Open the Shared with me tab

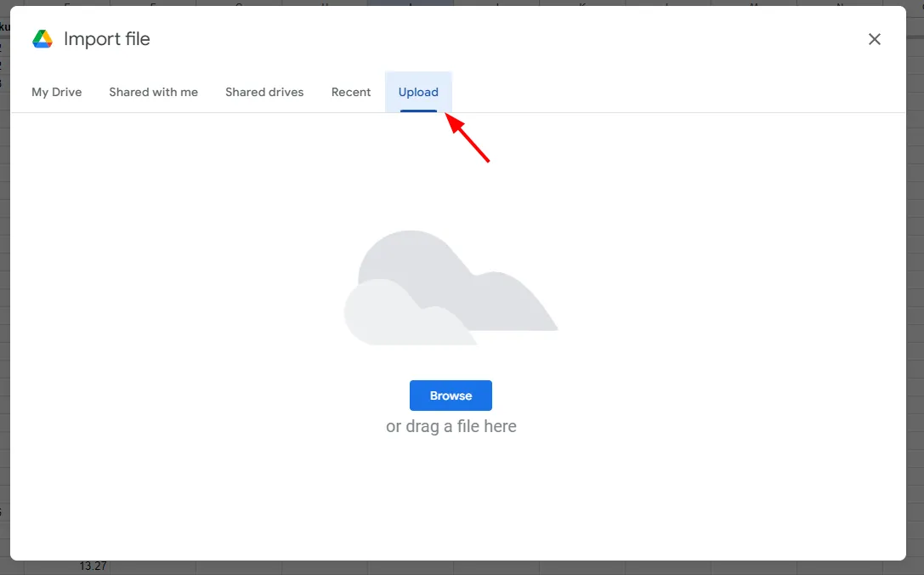(x=153, y=92)
